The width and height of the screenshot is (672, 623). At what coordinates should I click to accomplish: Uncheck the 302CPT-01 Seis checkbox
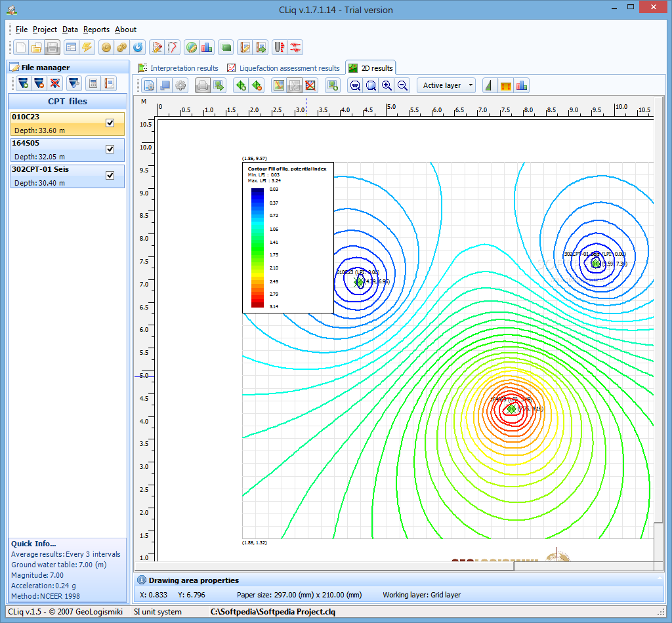pos(110,176)
